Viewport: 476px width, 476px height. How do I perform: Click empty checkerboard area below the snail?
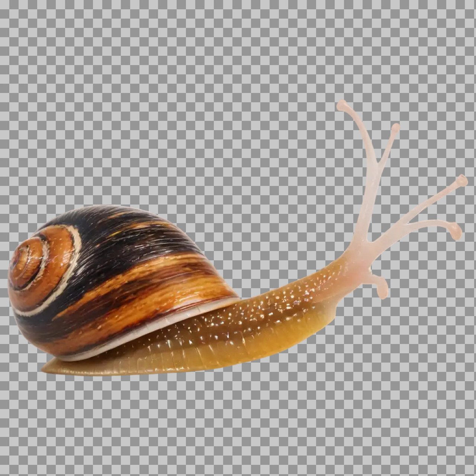tap(238, 428)
